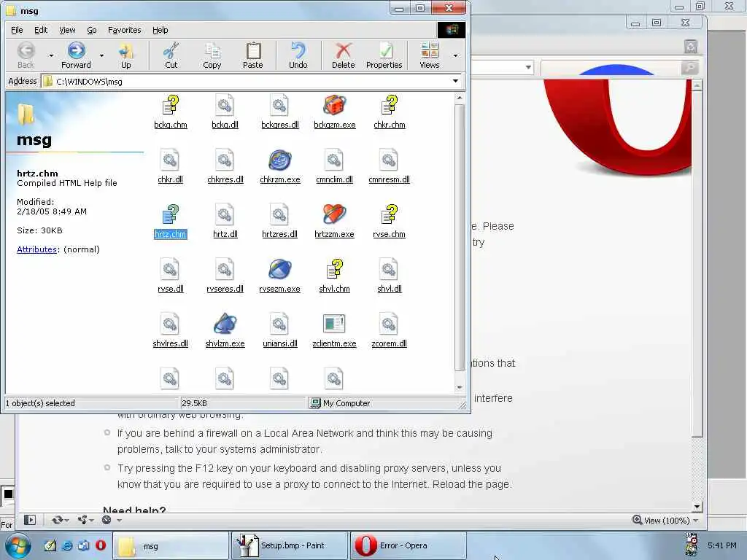The image size is (747, 560).
Task: Select the bckg.dll file
Action: (x=225, y=112)
